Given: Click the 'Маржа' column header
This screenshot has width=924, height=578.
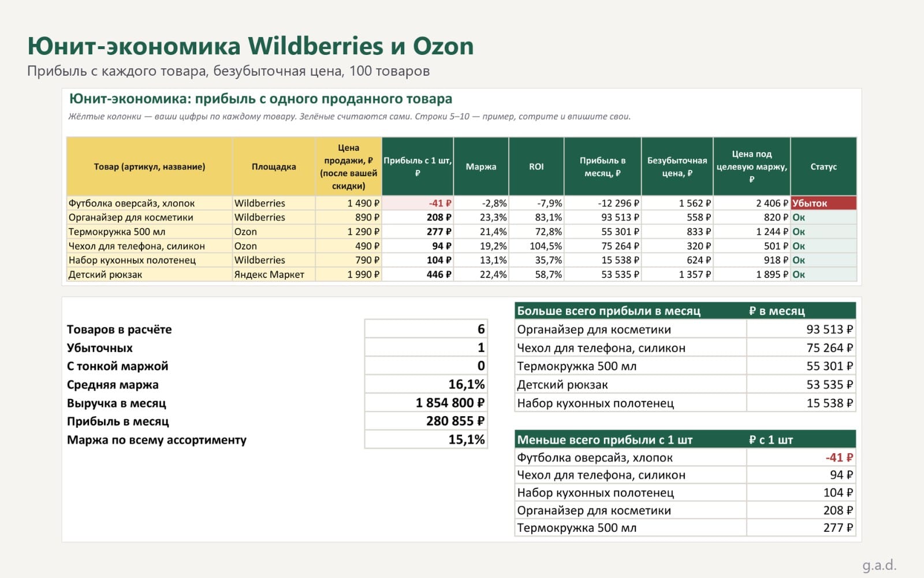Looking at the screenshot, I should 481,166.
